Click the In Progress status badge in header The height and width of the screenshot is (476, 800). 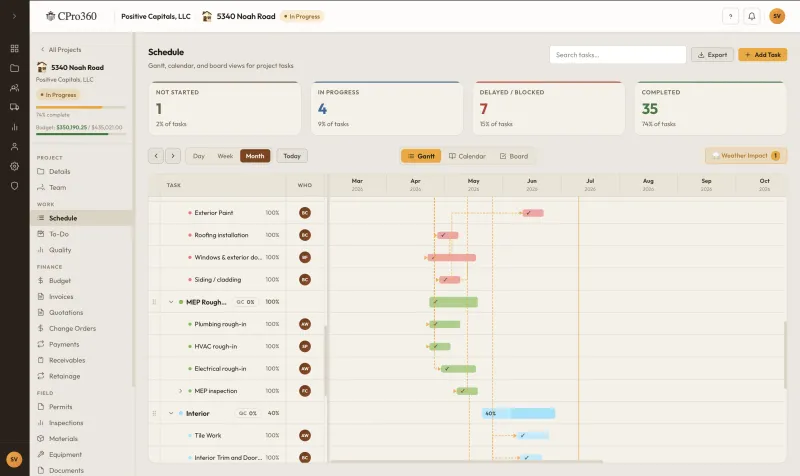pos(302,16)
